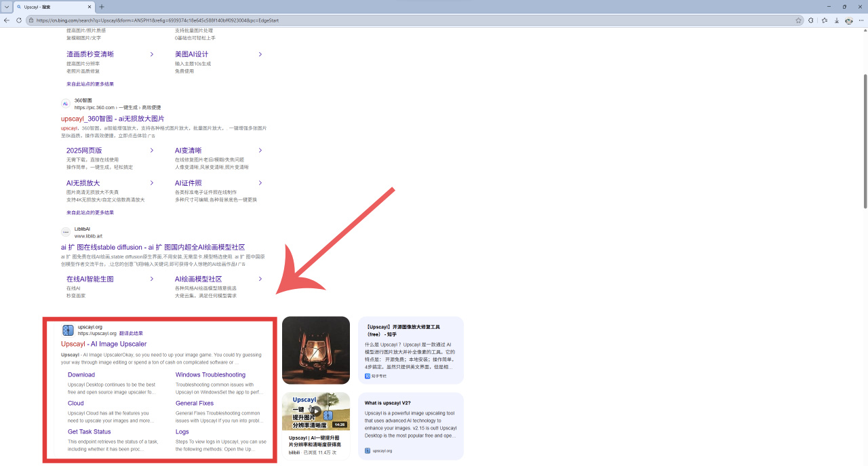Open the Favorites list icon in the toolbar
The width and height of the screenshot is (868, 466).
(825, 20)
